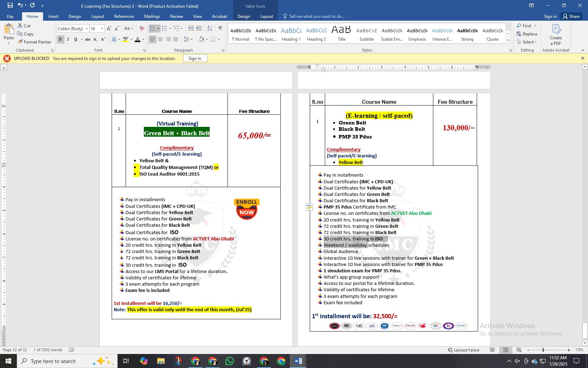This screenshot has height=368, width=588.
Task: Switch to Web Layout view
Action: [x=519, y=350]
